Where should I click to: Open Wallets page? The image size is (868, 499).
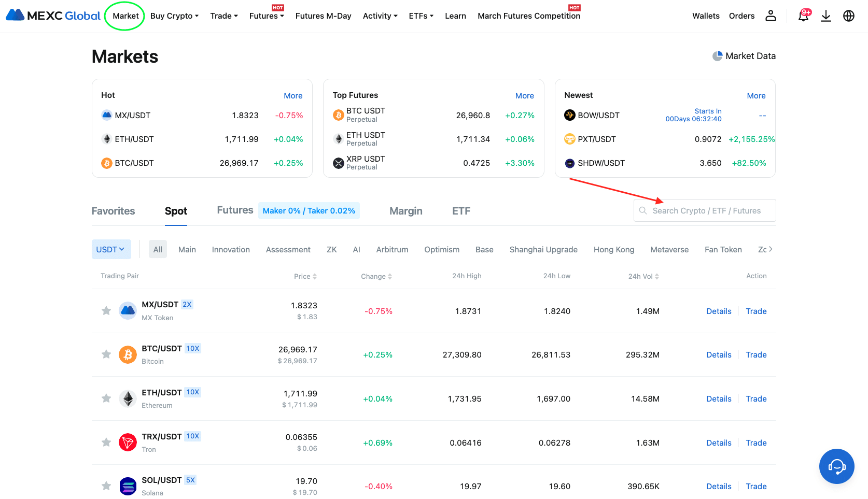point(706,16)
